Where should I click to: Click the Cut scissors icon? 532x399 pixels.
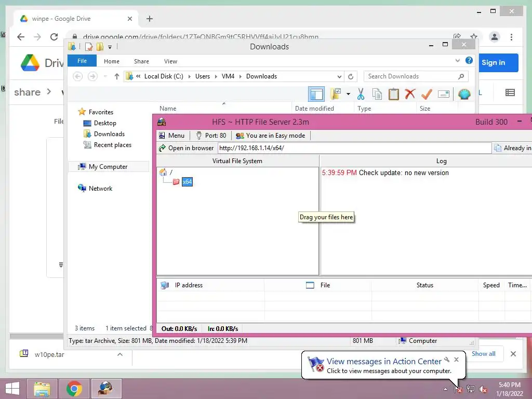click(361, 94)
